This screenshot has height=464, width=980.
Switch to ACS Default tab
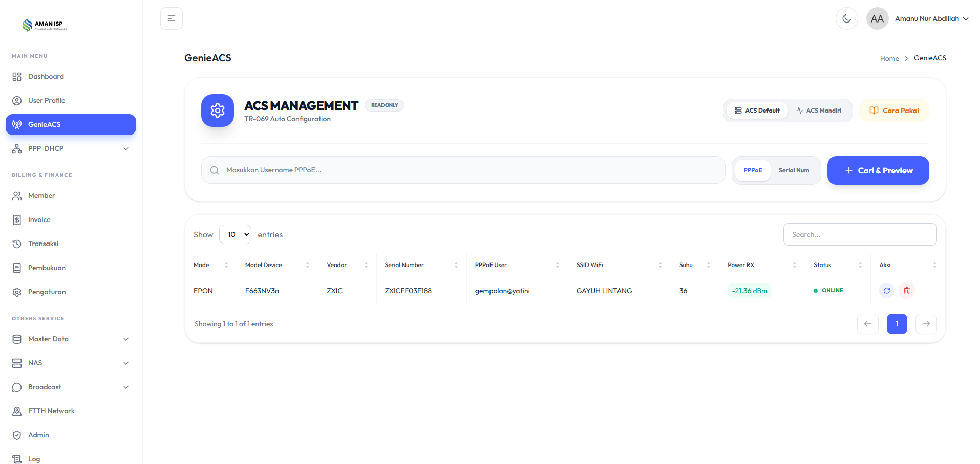pyautogui.click(x=757, y=111)
